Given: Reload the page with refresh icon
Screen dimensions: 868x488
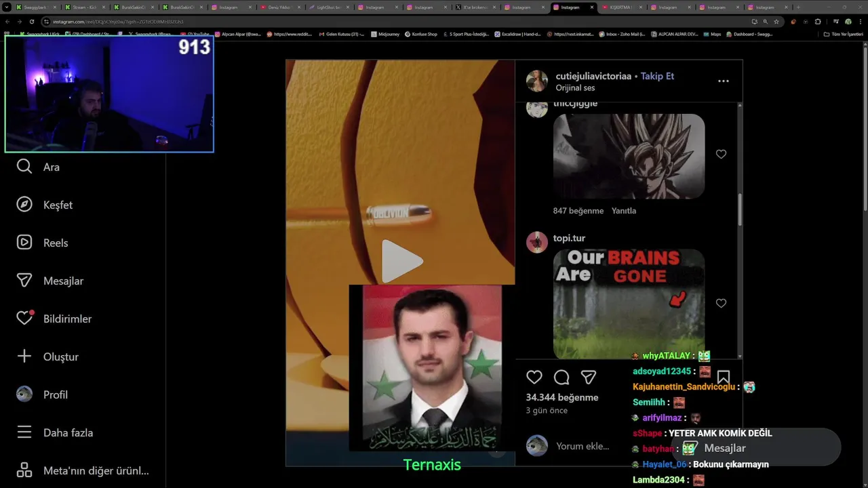Looking at the screenshot, I should (x=33, y=22).
